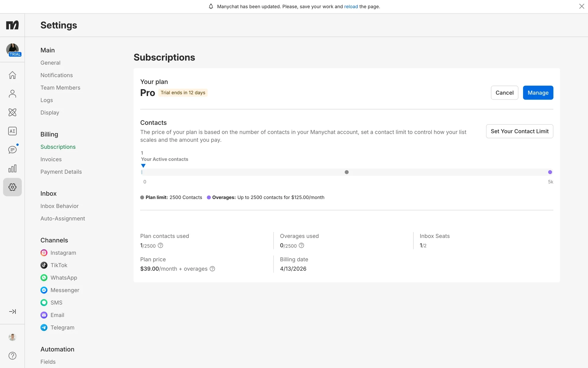Open Fields under Automation
The image size is (588, 368).
pyautogui.click(x=48, y=362)
